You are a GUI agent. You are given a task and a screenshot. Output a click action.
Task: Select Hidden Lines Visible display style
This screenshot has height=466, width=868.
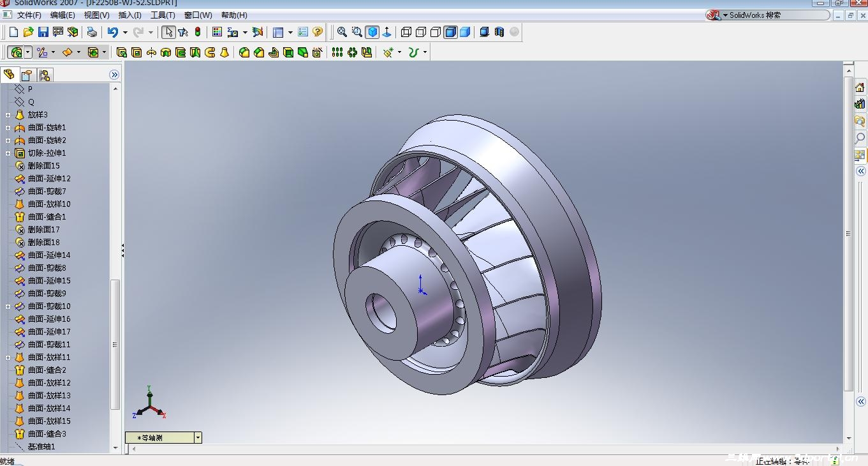[421, 32]
